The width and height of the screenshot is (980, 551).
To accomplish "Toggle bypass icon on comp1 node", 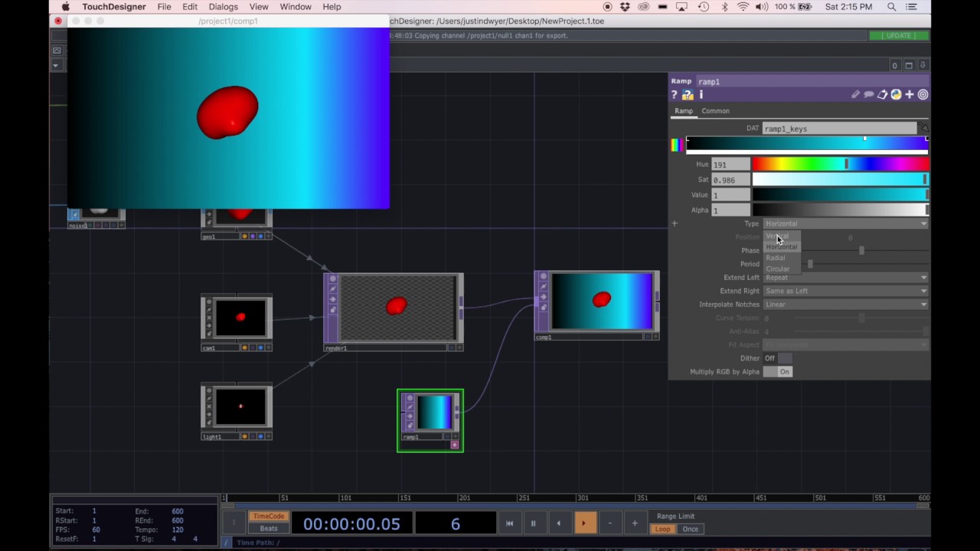I will point(543,287).
